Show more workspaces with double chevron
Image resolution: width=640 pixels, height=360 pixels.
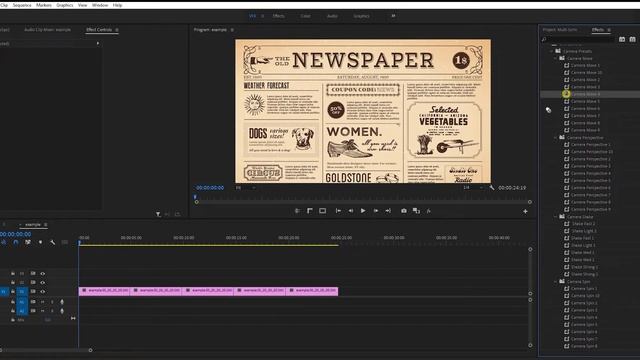[x=393, y=16]
